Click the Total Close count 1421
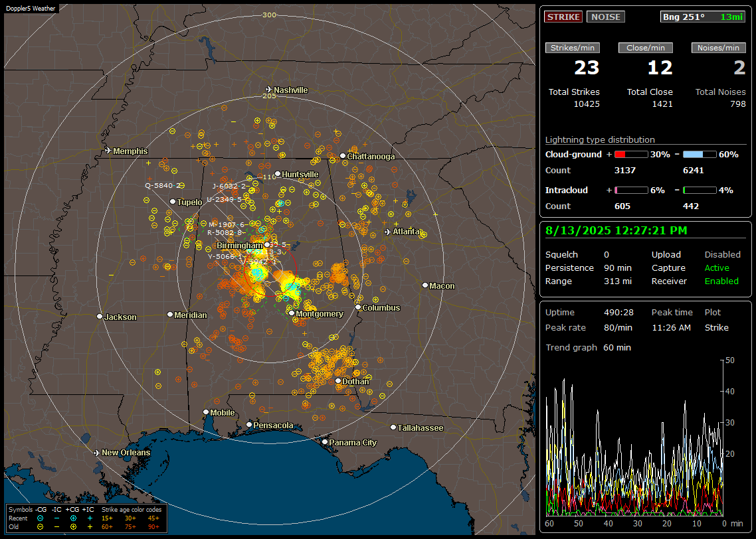Viewport: 756px width, 539px height. tap(662, 104)
